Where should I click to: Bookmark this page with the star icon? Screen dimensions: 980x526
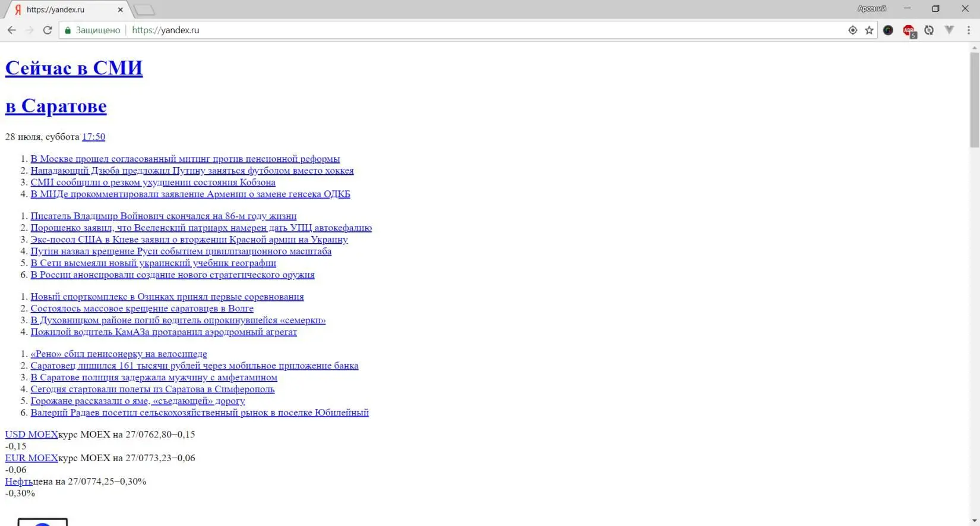869,30
